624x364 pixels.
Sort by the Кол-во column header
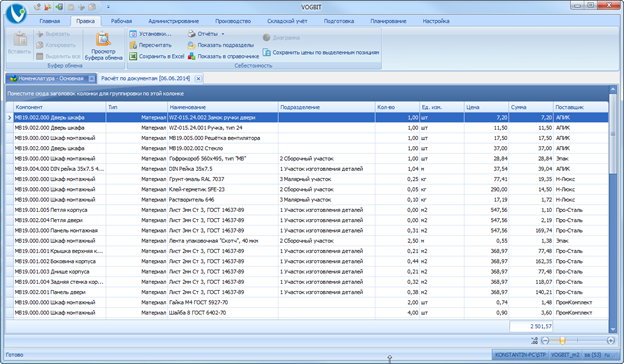pyautogui.click(x=398, y=107)
